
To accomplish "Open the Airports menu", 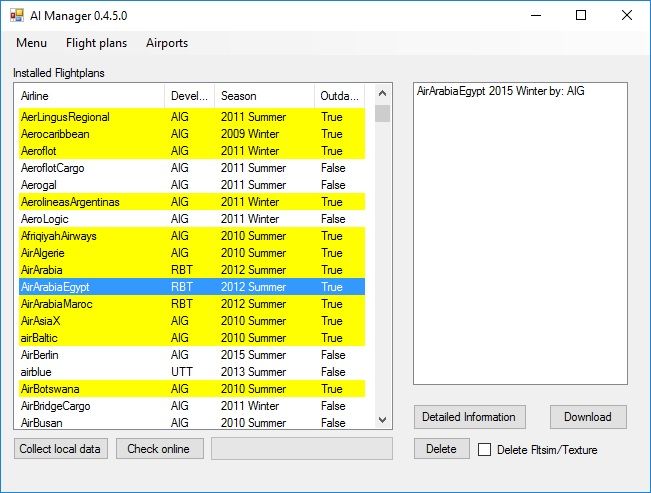I will tap(167, 43).
